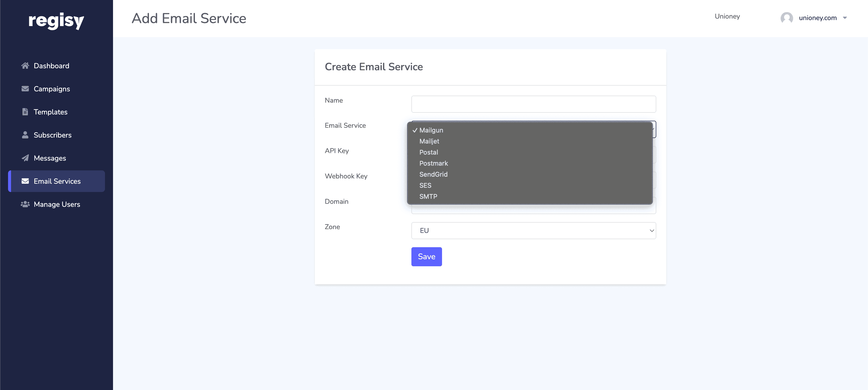Focus the Name input field
Image resolution: width=868 pixels, height=390 pixels.
533,104
